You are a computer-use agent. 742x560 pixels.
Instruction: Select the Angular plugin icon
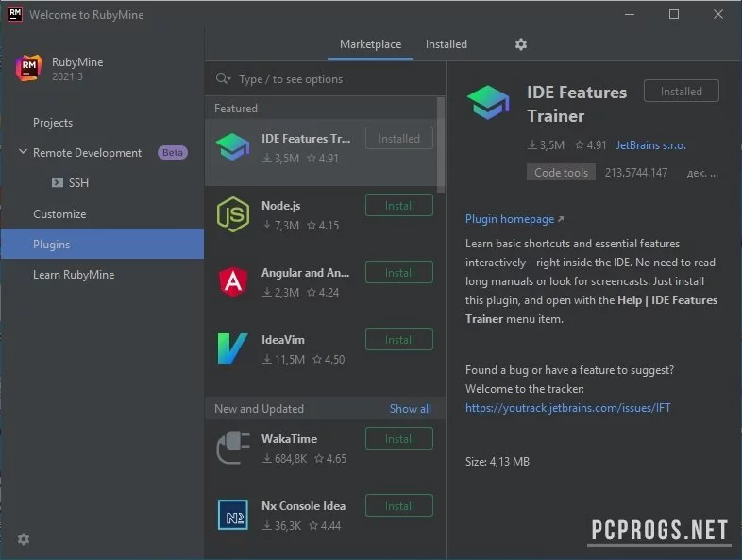tap(233, 281)
